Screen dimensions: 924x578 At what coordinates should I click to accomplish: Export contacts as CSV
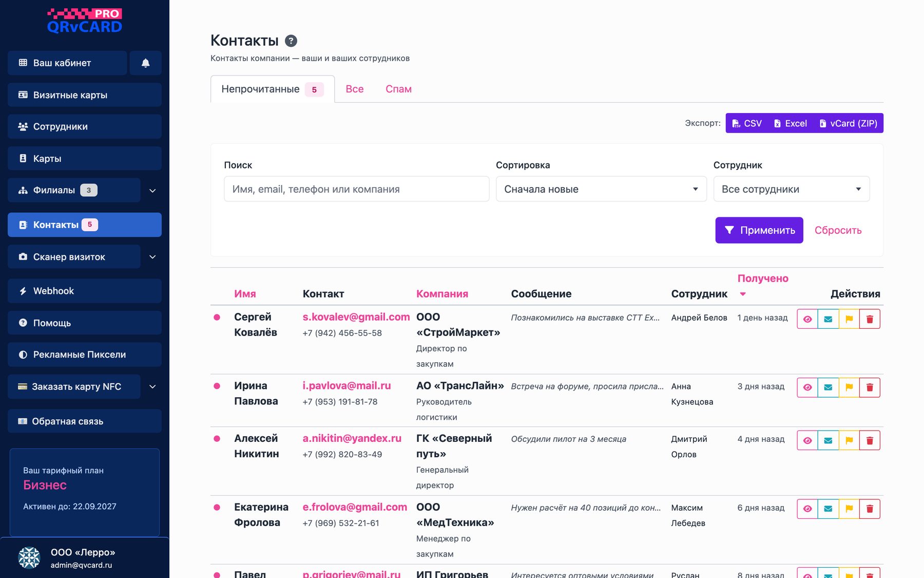pos(747,123)
